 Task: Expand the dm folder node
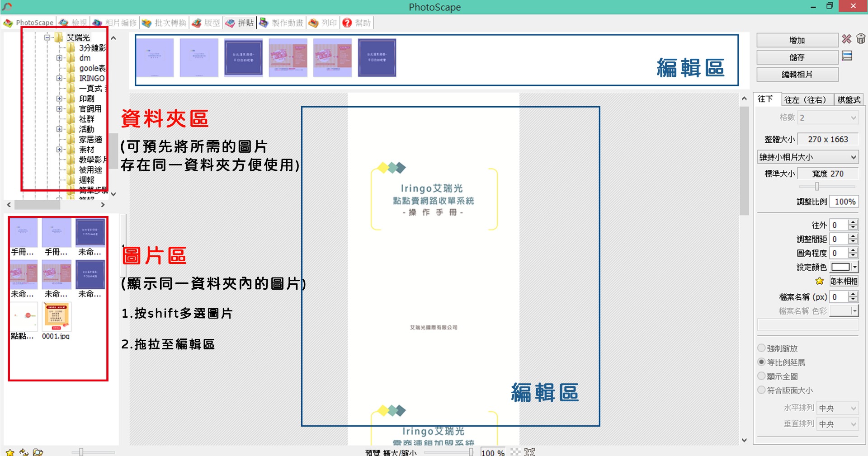59,58
